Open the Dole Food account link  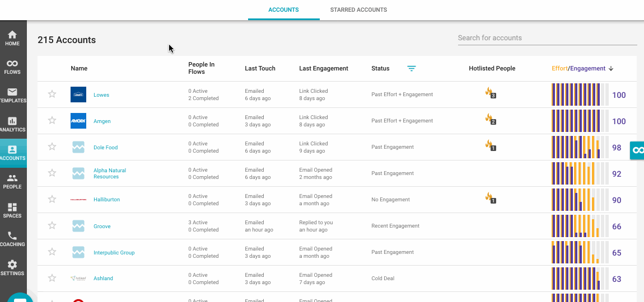pos(105,147)
